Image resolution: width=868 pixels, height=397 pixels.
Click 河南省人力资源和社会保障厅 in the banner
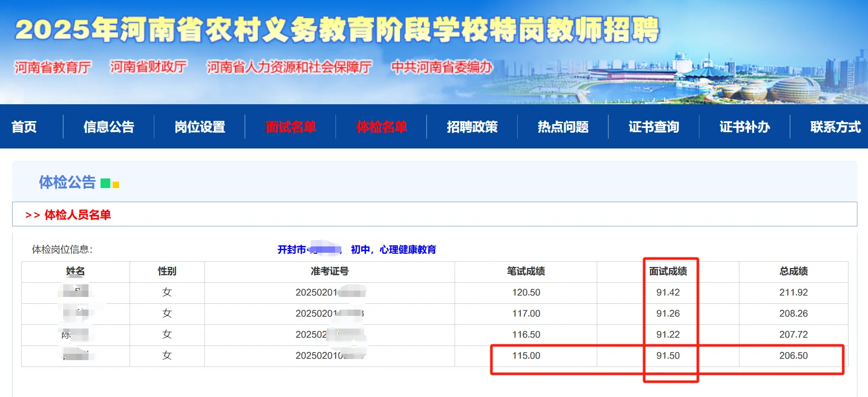coord(289,67)
